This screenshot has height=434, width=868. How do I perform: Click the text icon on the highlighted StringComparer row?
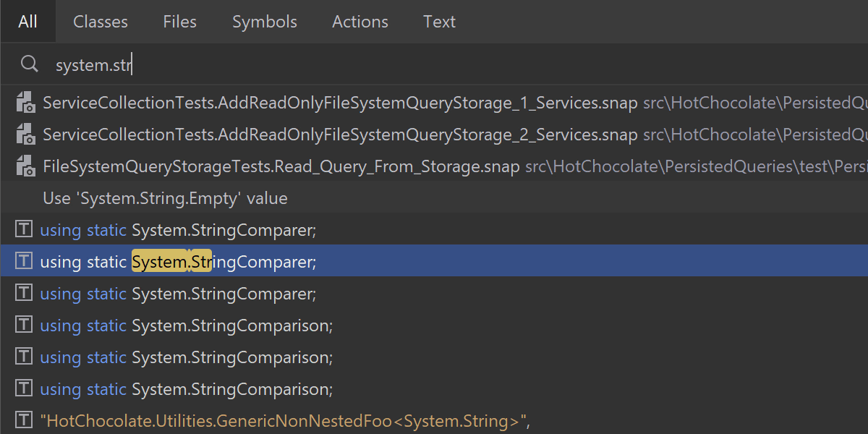(x=24, y=261)
